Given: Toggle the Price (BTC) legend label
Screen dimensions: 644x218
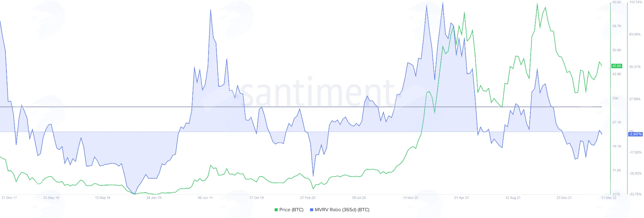Looking at the screenshot, I should coord(291,210).
